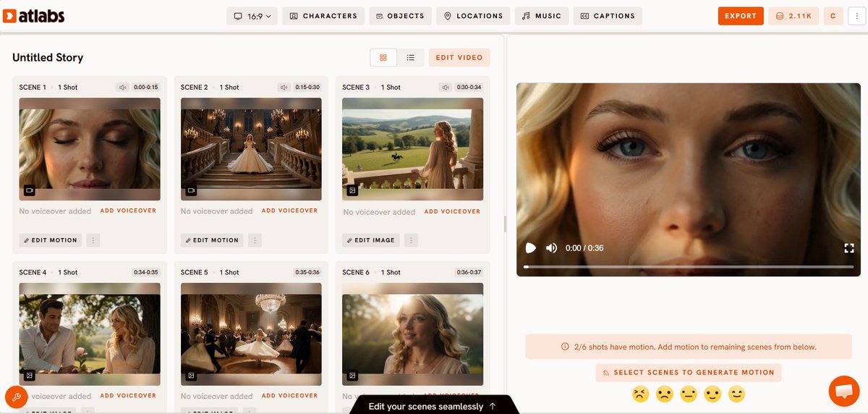Open the Characters menu
Image resolution: width=868 pixels, height=414 pixels.
[323, 16]
